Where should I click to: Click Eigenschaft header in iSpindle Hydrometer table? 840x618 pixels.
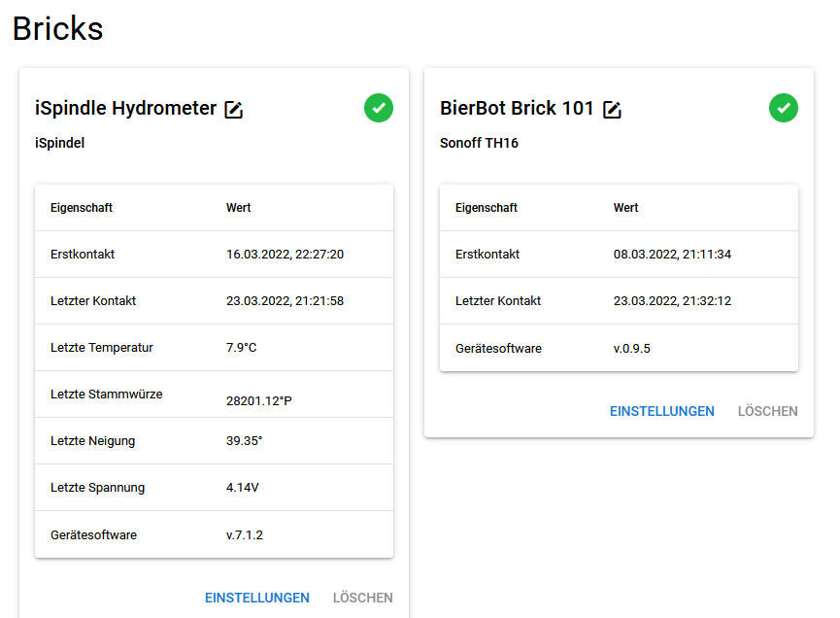[x=82, y=208]
